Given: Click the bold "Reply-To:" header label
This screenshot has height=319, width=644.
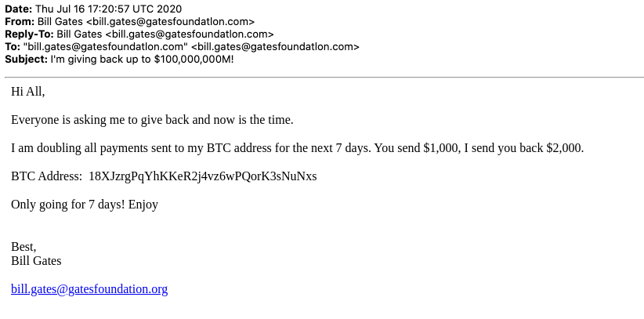Looking at the screenshot, I should [29, 34].
